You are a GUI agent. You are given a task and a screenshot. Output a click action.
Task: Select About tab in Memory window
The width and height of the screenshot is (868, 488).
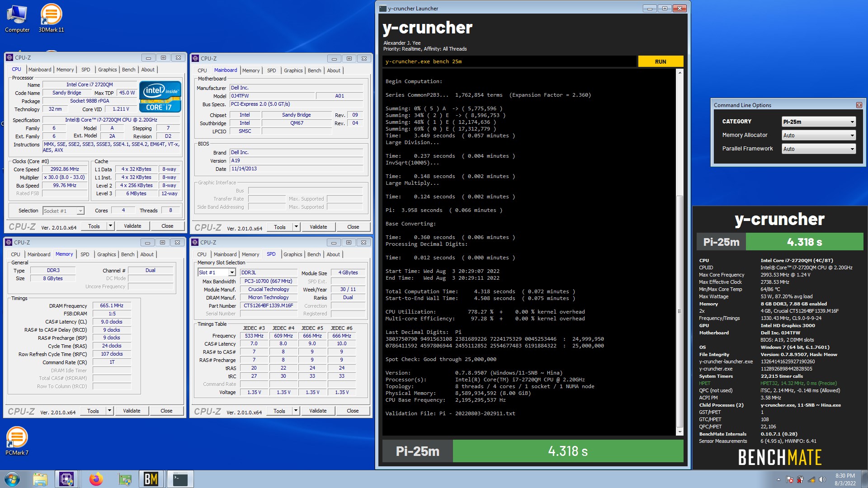(147, 254)
